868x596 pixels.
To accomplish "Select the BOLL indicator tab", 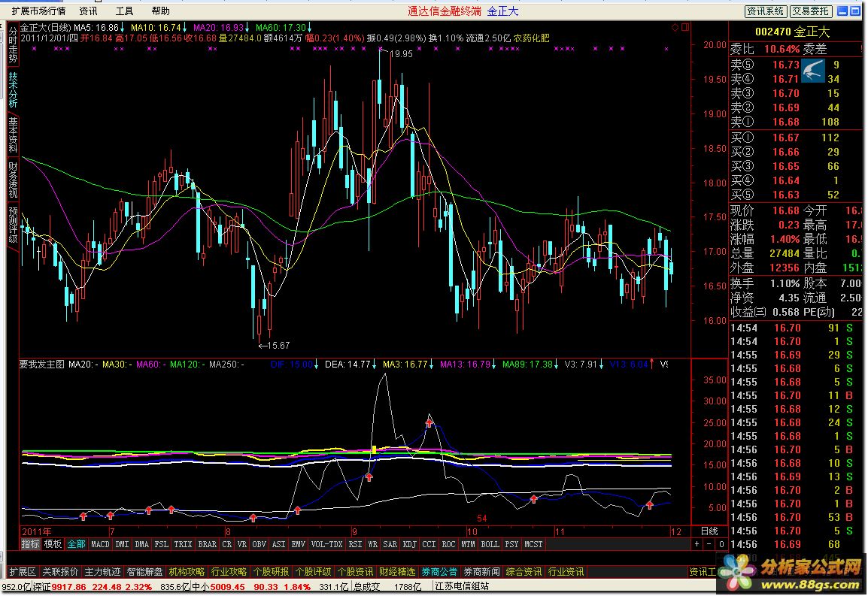I will 490,545.
